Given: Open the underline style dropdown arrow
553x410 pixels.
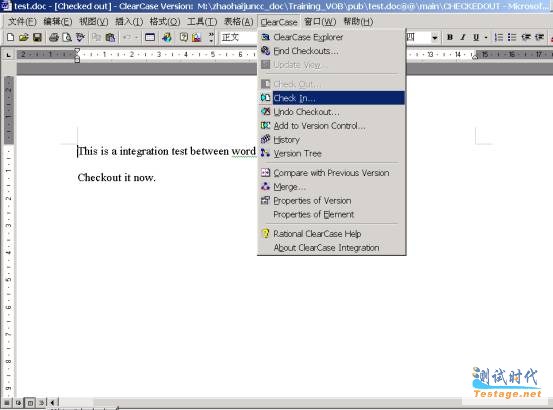Looking at the screenshot, I should [486, 37].
